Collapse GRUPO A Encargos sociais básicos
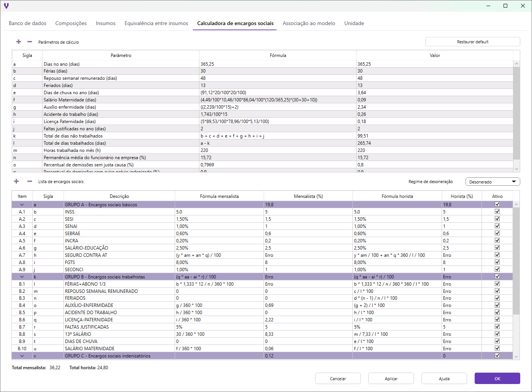The width and height of the screenshot is (532, 392). pos(22,205)
